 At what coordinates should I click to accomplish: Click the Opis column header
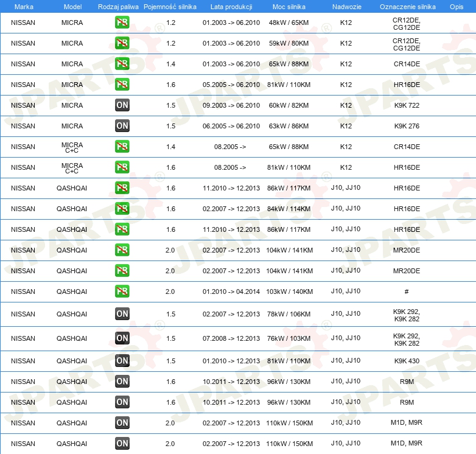(457, 7)
